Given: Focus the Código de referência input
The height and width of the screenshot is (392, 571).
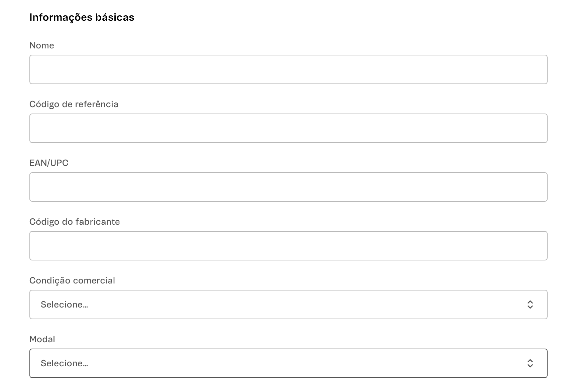Looking at the screenshot, I should coord(288,128).
